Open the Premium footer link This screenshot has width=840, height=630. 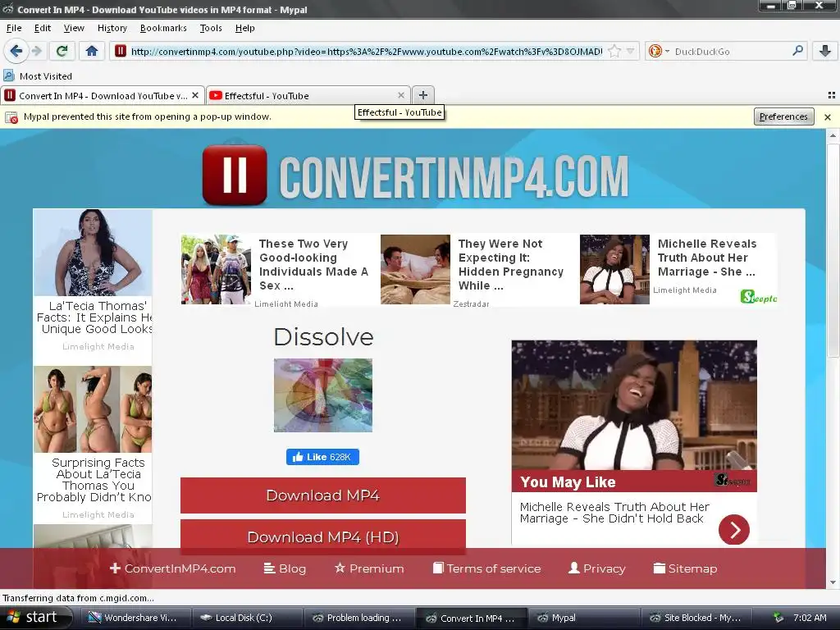pyautogui.click(x=369, y=568)
